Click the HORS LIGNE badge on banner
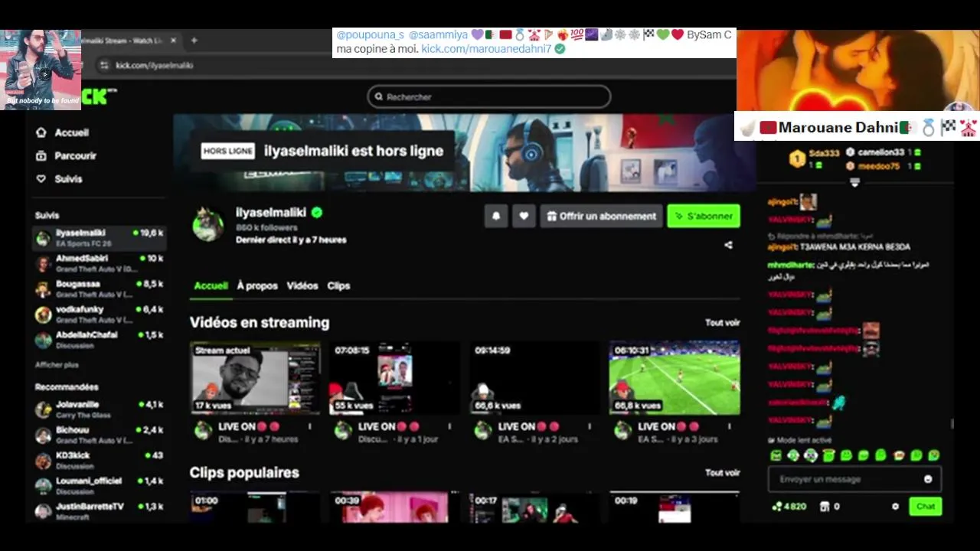Image resolution: width=980 pixels, height=551 pixels. tap(227, 151)
